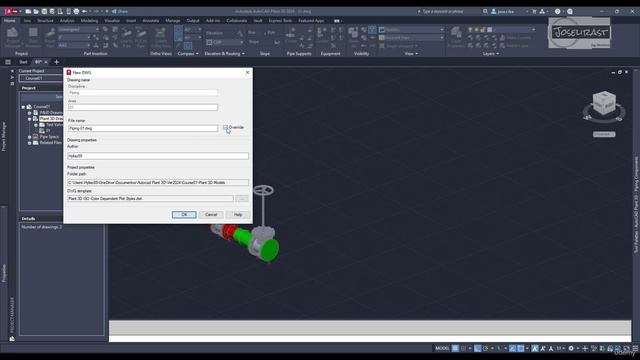This screenshot has height=360, width=640.
Task: Open the Modeling ribbon tab
Action: tap(89, 20)
